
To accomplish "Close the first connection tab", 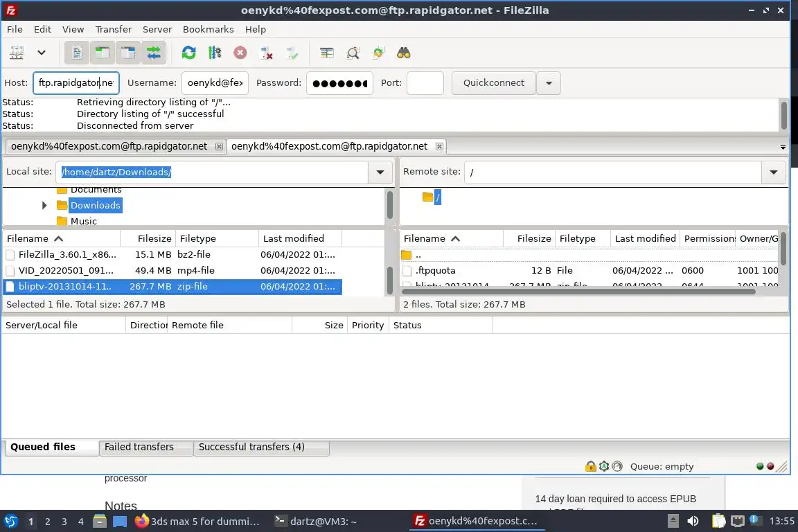I will click(x=219, y=147).
